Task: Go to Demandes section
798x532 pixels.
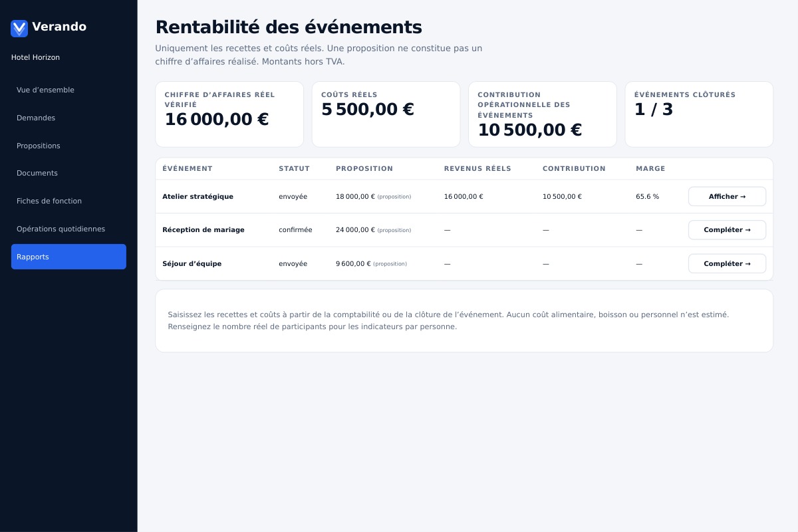Action: pyautogui.click(x=68, y=118)
